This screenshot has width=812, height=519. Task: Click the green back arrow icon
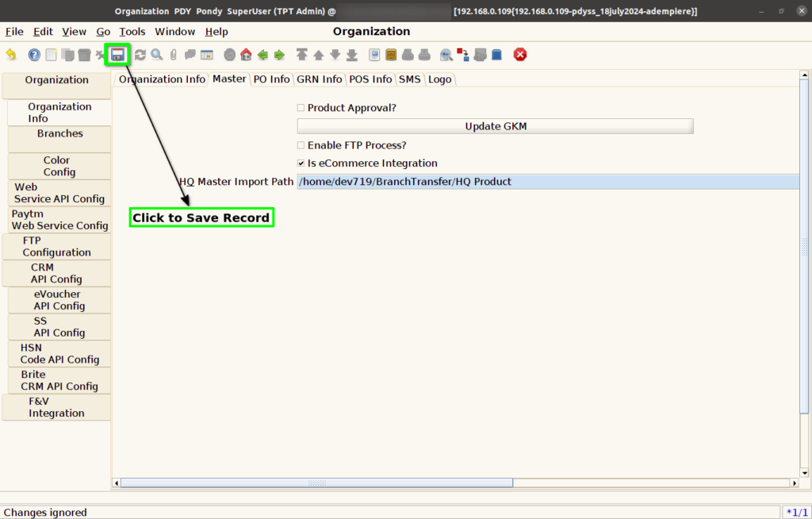tap(262, 55)
